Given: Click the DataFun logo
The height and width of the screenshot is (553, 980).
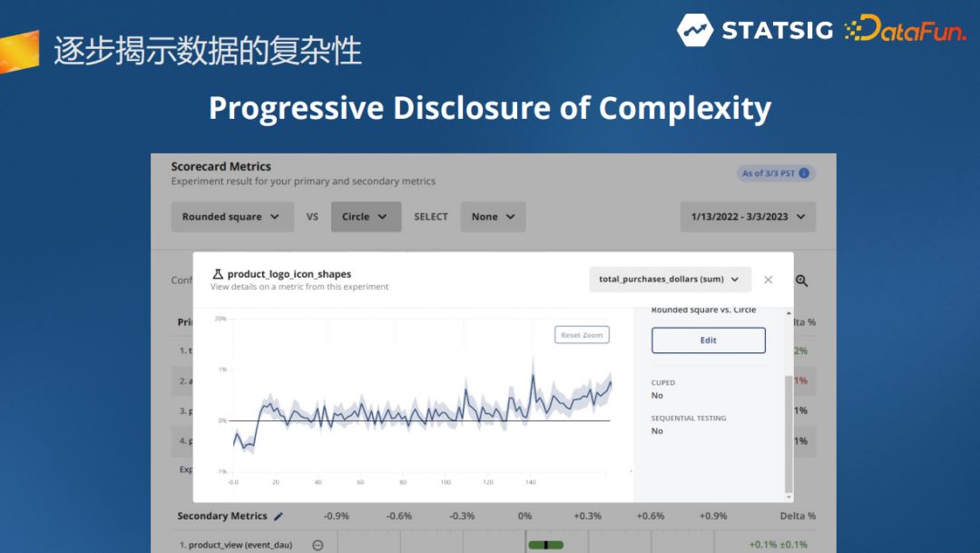Looking at the screenshot, I should click(x=904, y=30).
